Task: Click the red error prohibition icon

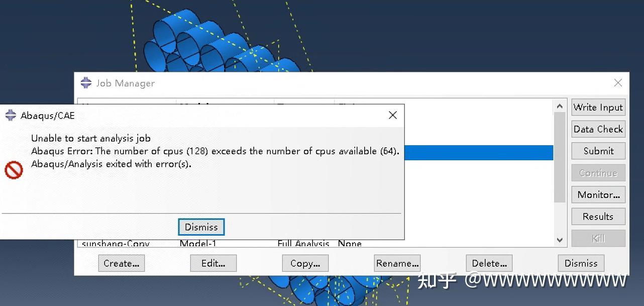Action: pyautogui.click(x=14, y=170)
